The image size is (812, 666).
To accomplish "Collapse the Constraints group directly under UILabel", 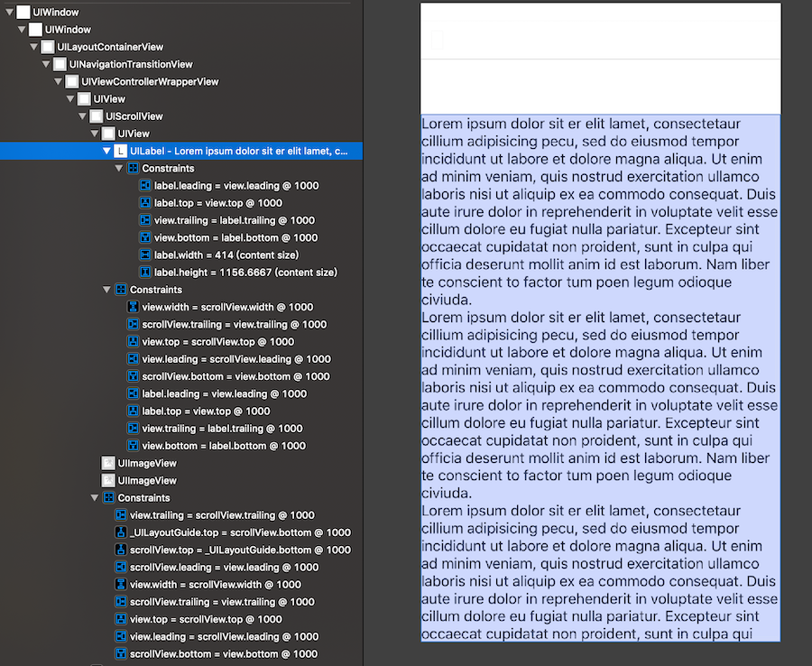I will click(x=119, y=169).
